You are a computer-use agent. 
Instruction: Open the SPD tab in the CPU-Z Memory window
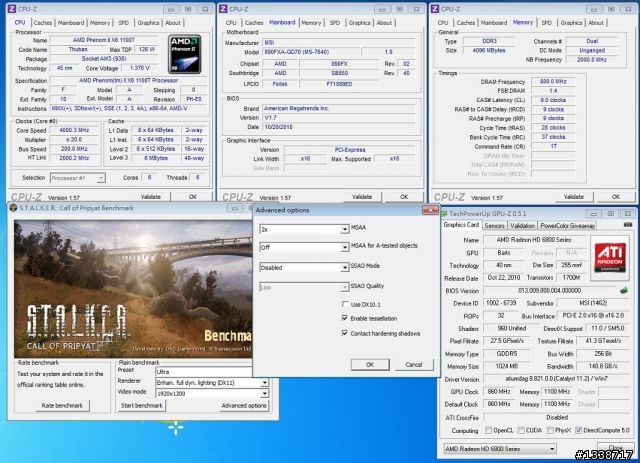pyautogui.click(x=547, y=23)
